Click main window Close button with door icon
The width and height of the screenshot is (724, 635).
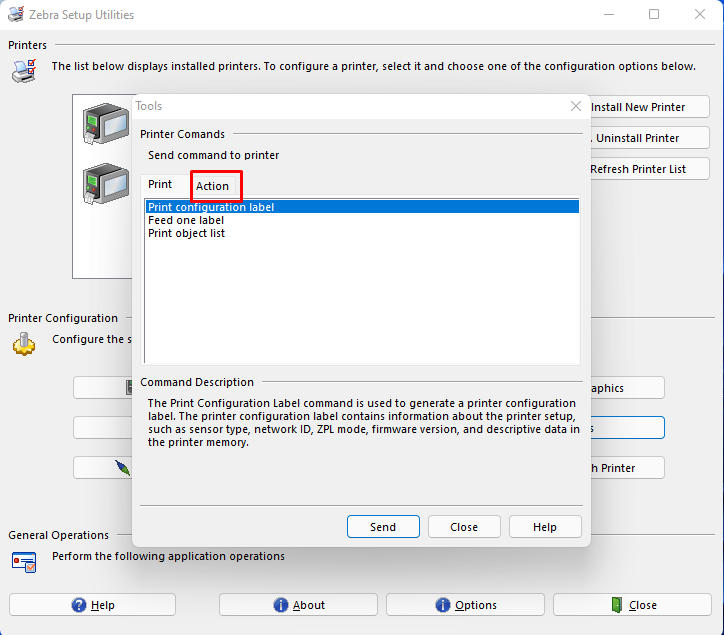(632, 605)
